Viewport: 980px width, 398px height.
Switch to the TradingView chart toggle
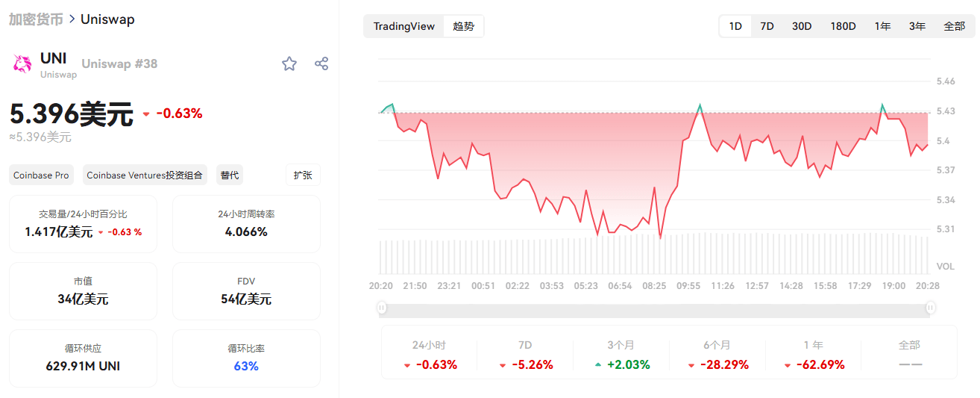pyautogui.click(x=403, y=26)
